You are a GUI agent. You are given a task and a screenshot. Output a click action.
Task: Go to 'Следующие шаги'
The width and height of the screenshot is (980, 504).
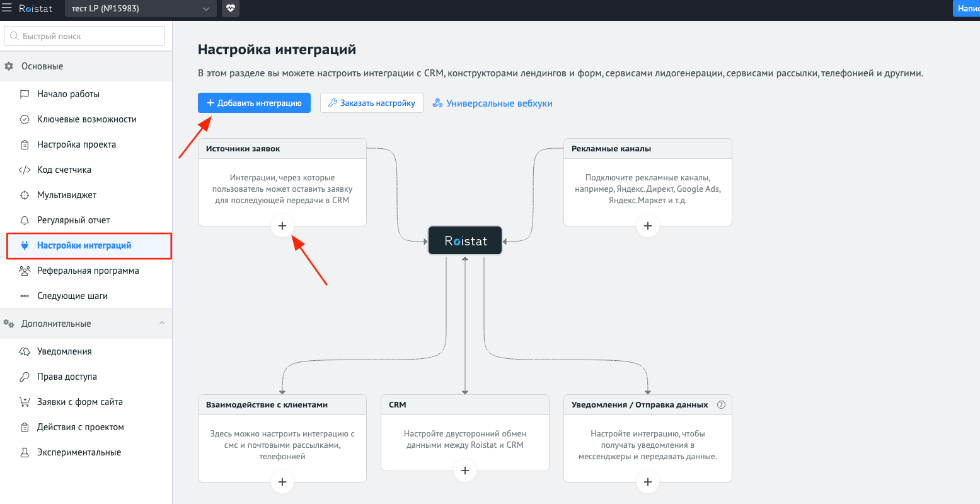(x=86, y=296)
